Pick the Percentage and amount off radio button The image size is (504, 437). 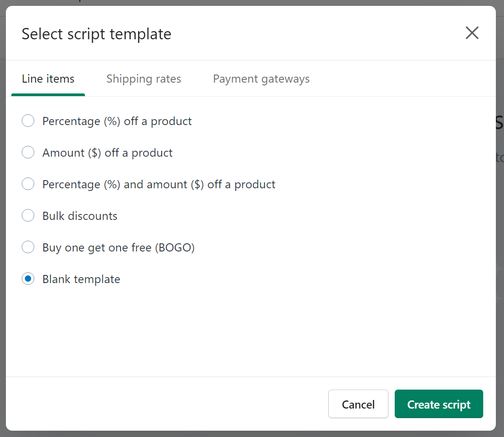[x=28, y=184]
